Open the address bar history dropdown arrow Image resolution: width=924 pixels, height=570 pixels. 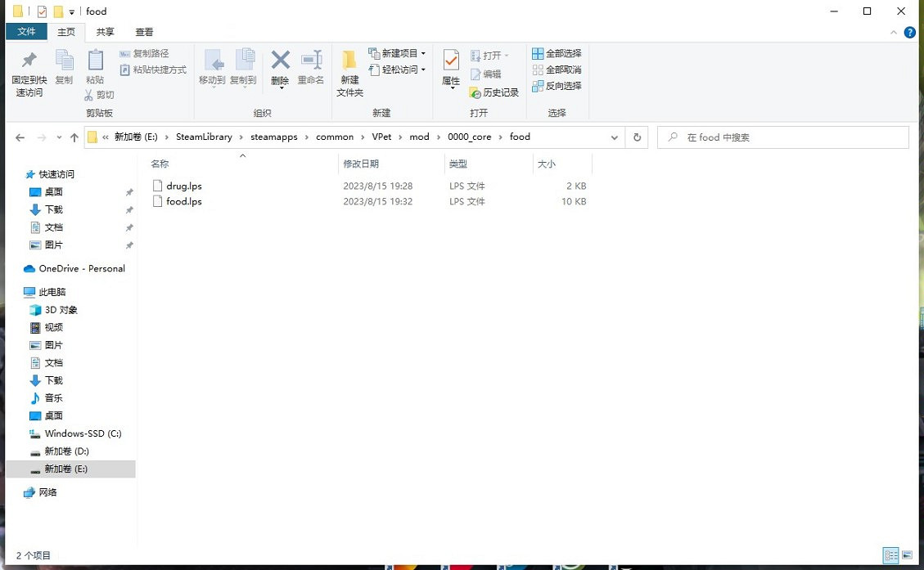(x=614, y=137)
